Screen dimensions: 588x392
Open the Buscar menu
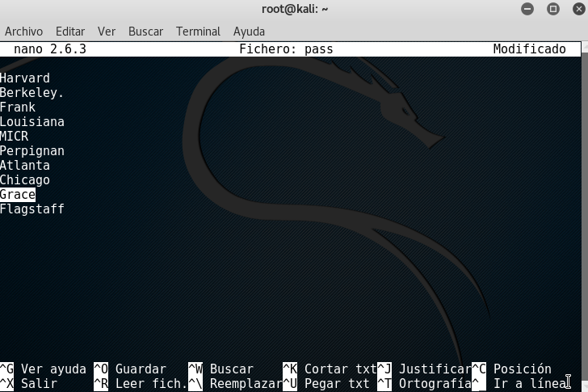[145, 32]
